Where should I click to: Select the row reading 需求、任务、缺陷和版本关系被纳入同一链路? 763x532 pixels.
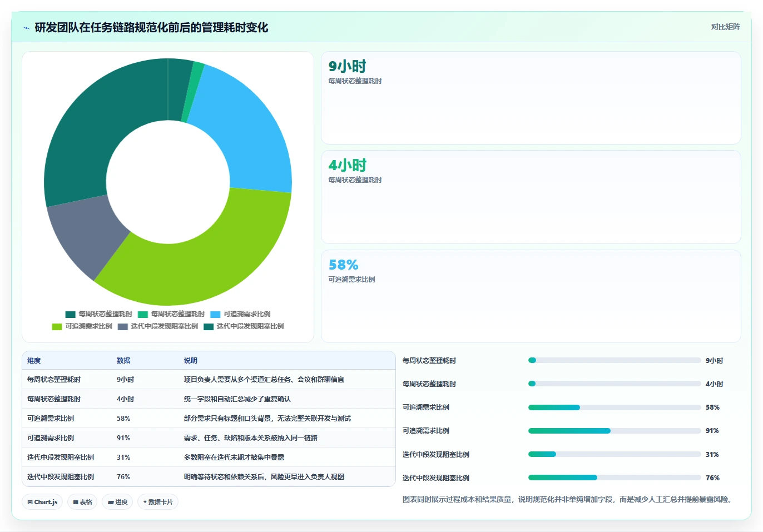pos(209,438)
